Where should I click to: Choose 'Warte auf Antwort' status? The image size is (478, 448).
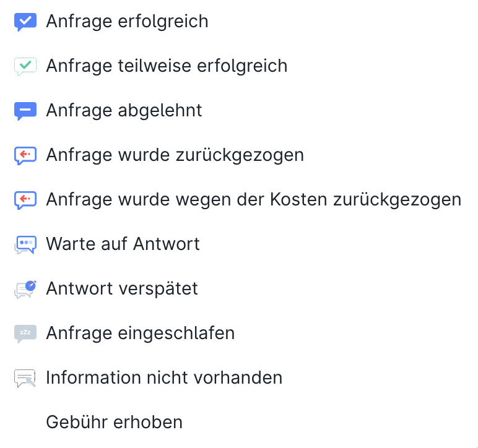pyautogui.click(x=123, y=244)
